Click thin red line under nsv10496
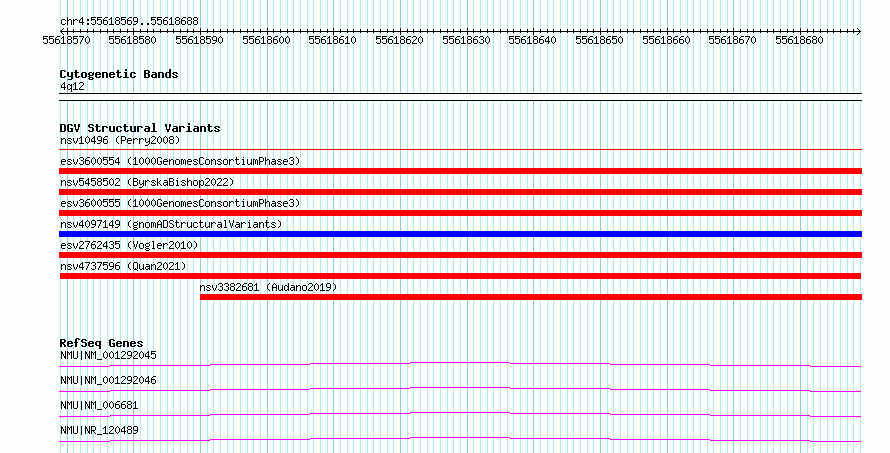The image size is (890, 453). point(461,150)
